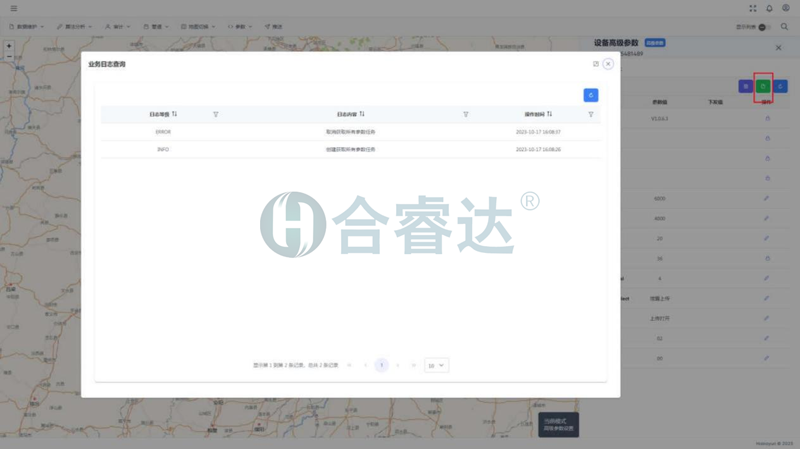
Task: Click the blue refresh button in the parameters panel
Action: click(781, 86)
